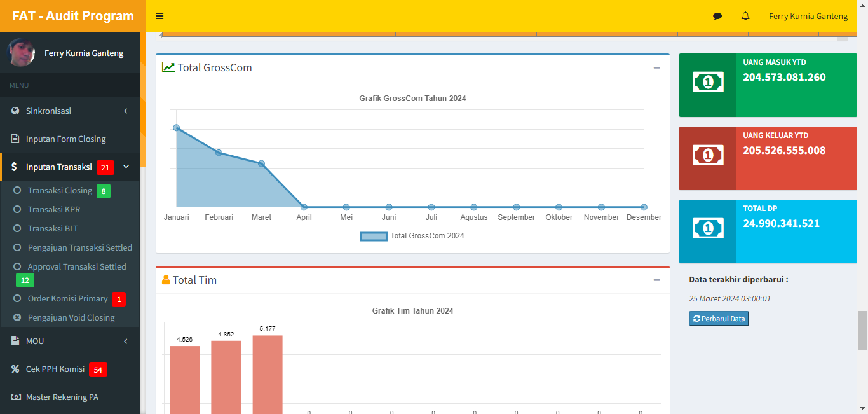This screenshot has width=868, height=414.
Task: Click the hamburger sidebar toggle icon
Action: click(x=159, y=16)
